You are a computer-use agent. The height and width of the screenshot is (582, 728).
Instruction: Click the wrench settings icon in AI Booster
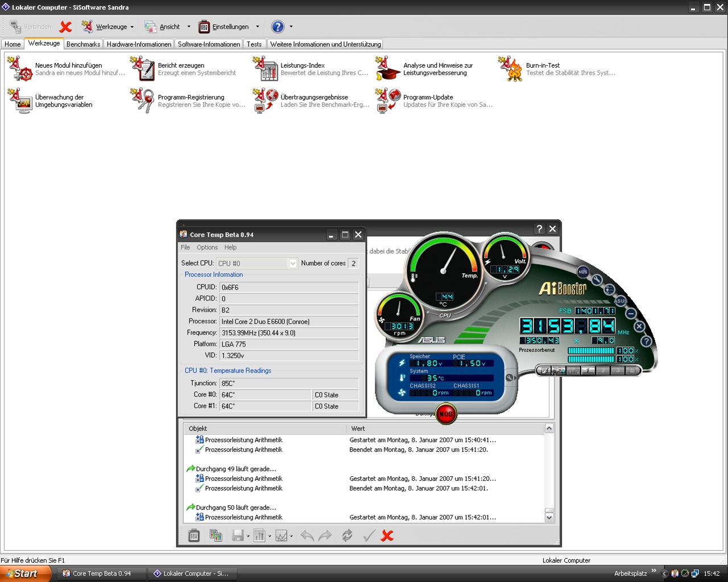click(x=597, y=280)
